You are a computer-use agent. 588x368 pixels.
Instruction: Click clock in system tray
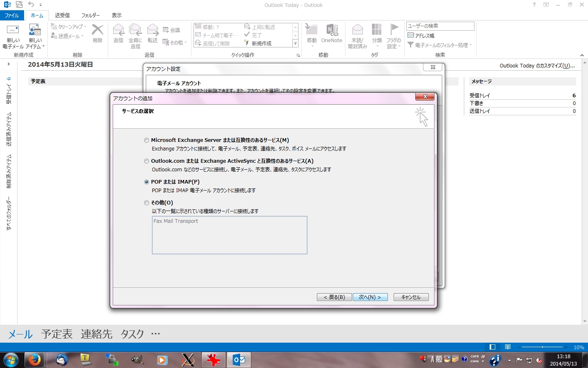[x=563, y=360]
